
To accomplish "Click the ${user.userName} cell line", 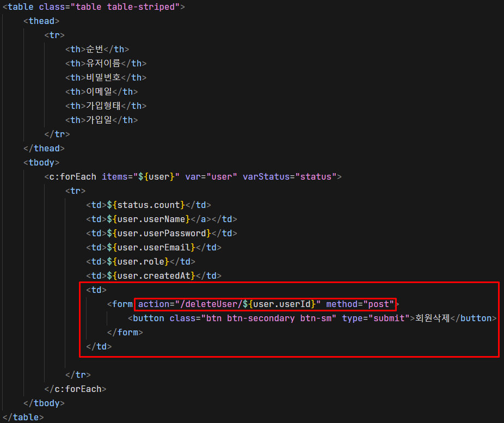I will coord(162,219).
